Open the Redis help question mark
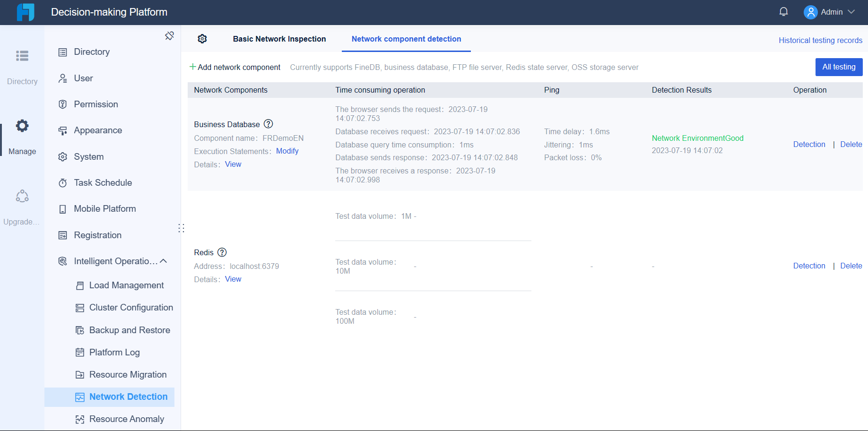Screen dimensions: 868x431 222,252
